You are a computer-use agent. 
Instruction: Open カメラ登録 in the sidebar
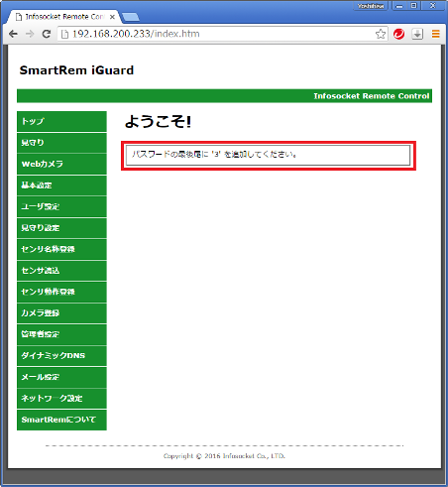pos(61,313)
